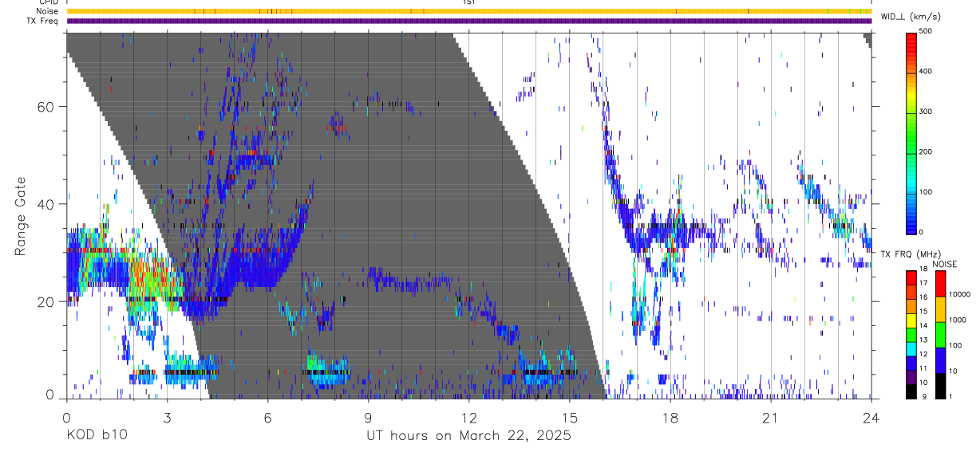
Task: Click the 'WID⊥ (km/s)' colorbar title
Action: 909,17
